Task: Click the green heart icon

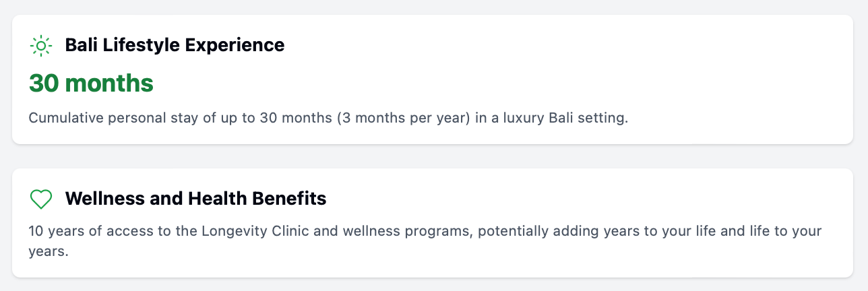Action: click(41, 199)
